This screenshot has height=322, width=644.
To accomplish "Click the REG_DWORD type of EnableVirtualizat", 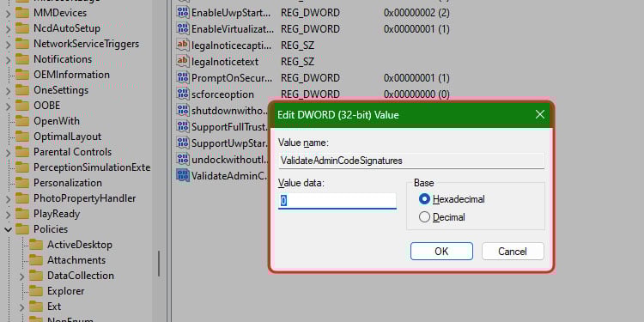I will [x=310, y=29].
